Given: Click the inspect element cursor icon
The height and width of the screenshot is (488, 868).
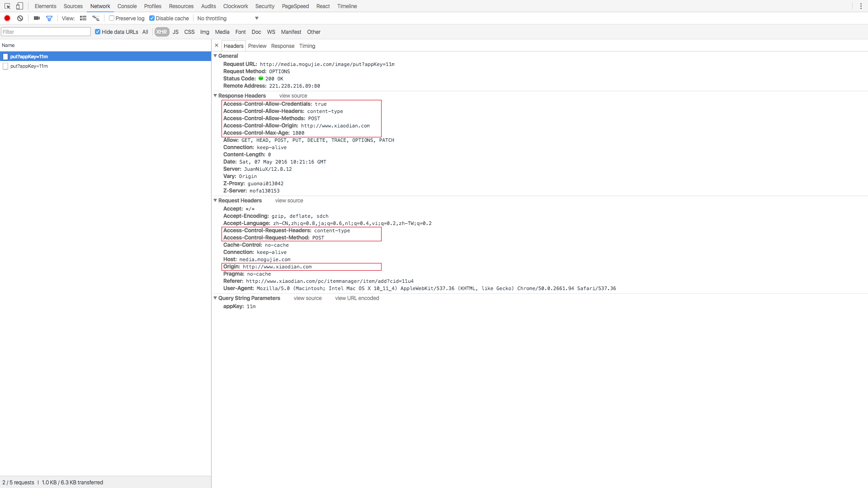Looking at the screenshot, I should tap(7, 6).
